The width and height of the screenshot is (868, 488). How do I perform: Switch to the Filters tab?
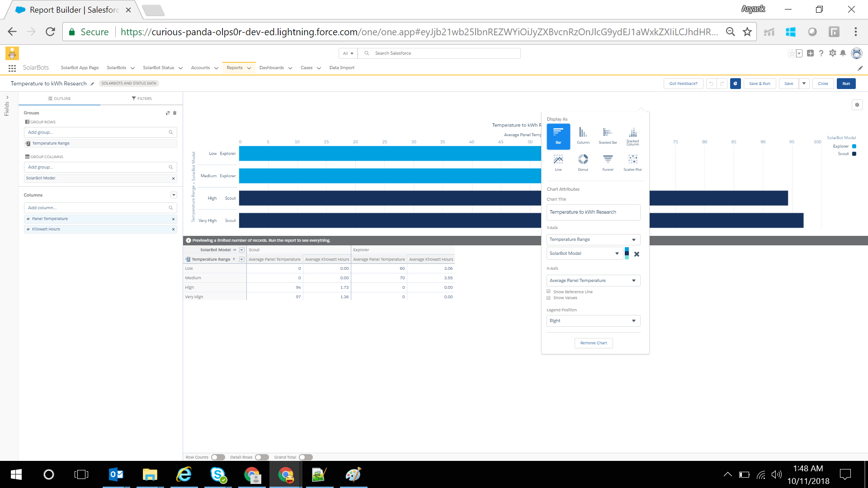pos(142,99)
